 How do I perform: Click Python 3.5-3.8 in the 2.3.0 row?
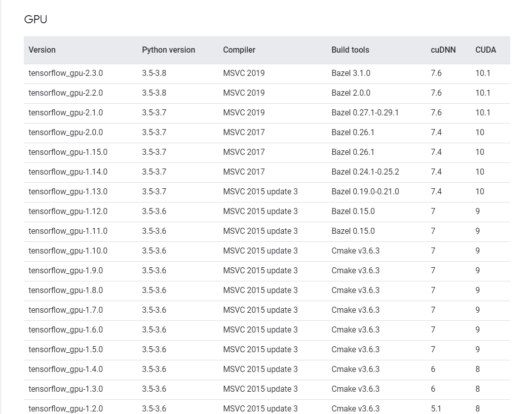tap(154, 73)
